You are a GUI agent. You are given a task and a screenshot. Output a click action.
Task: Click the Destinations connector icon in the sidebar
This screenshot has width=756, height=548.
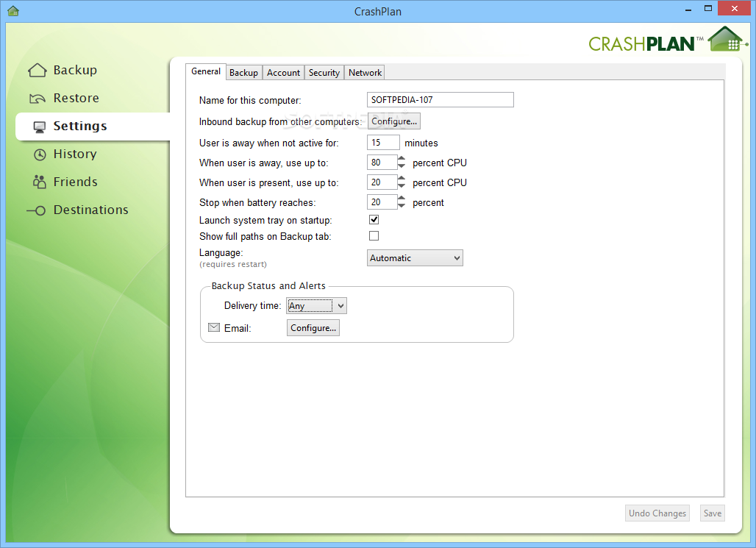pos(36,210)
